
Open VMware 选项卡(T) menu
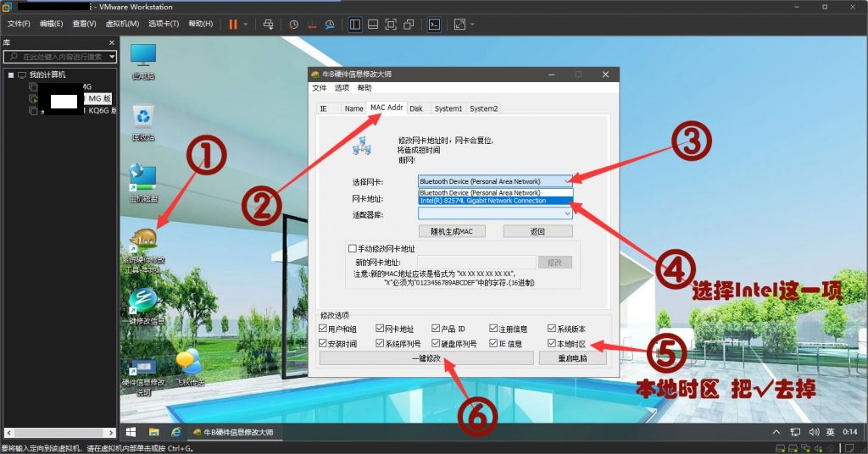(x=164, y=24)
